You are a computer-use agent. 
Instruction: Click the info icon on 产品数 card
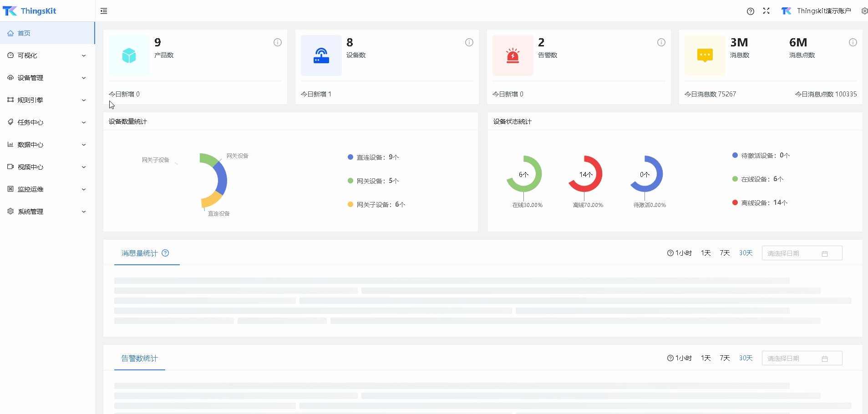(x=277, y=42)
